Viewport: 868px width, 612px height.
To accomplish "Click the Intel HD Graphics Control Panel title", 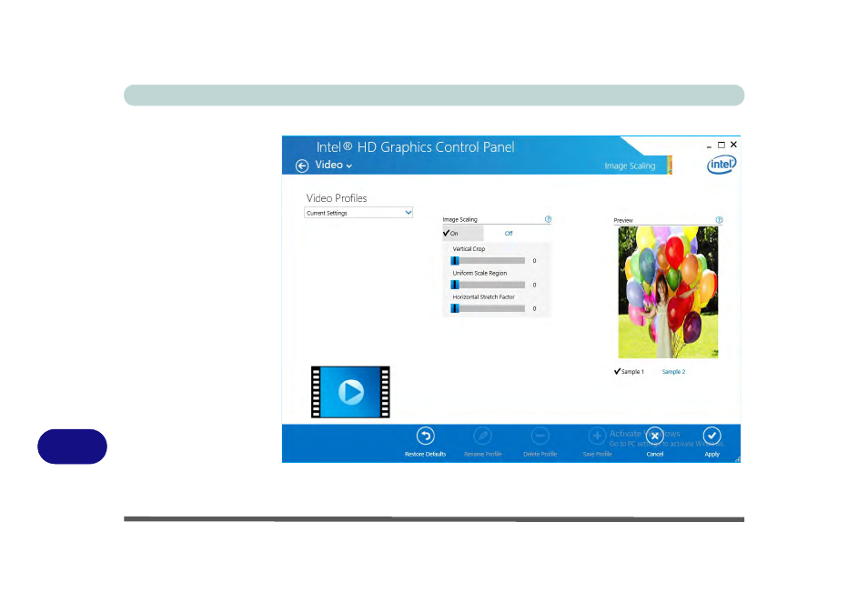I will 415,147.
